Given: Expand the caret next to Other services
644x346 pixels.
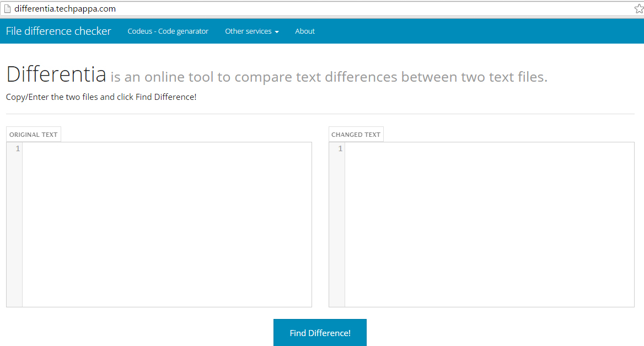Looking at the screenshot, I should [x=277, y=31].
